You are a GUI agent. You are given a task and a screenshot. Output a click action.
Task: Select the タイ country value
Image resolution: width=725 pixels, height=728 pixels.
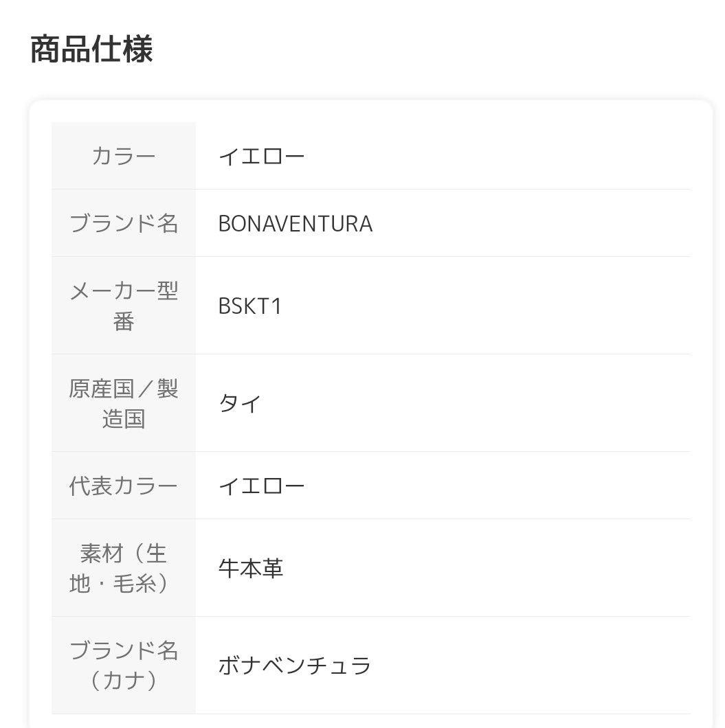(240, 404)
